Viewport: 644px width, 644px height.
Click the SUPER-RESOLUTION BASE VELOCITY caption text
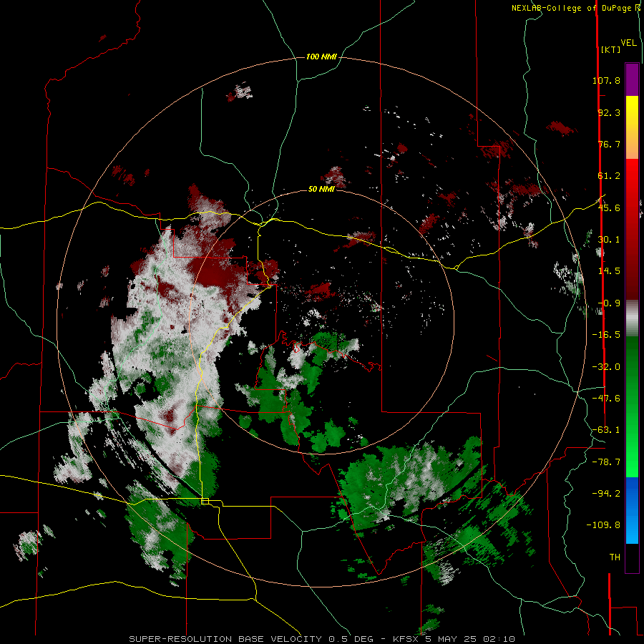pyautogui.click(x=225, y=639)
